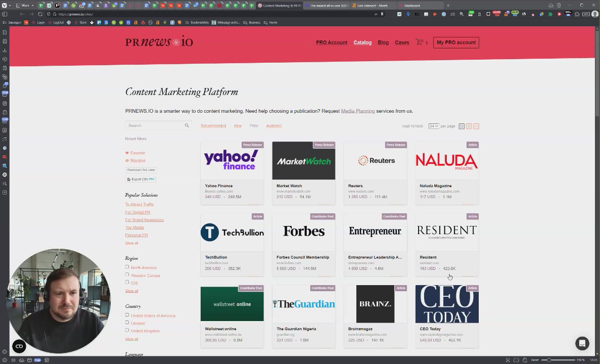Expand Popular Solutions with Show all

point(131,243)
